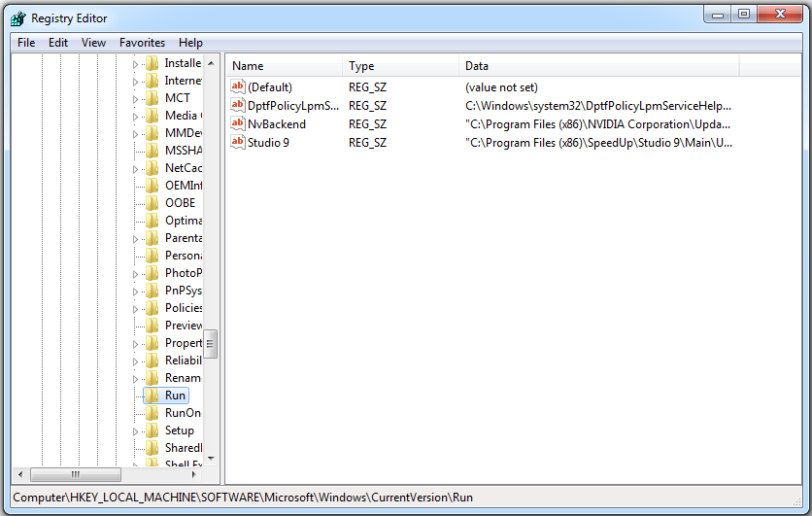Click the tree vertical scrollbar thumb
Screen dimensions: 812x516
210,344
